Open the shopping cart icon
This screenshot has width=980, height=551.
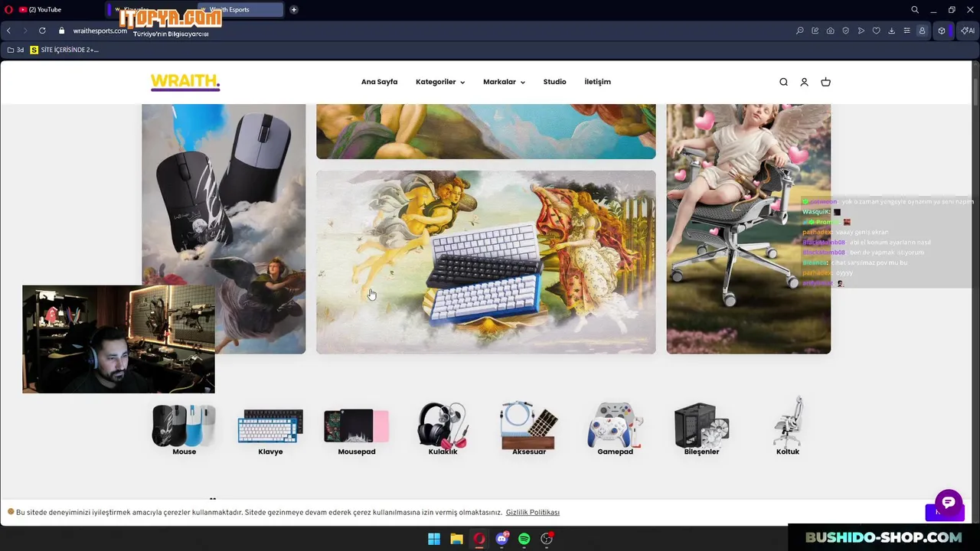(825, 82)
